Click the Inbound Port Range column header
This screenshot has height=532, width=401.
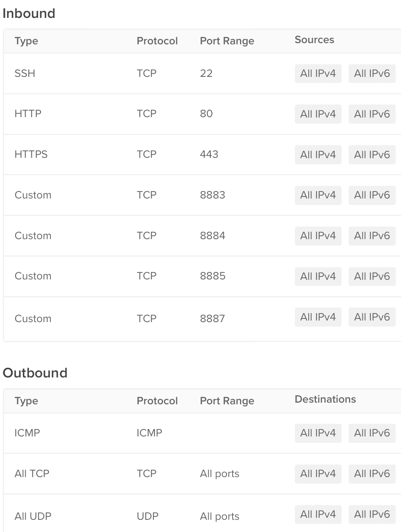point(227,41)
